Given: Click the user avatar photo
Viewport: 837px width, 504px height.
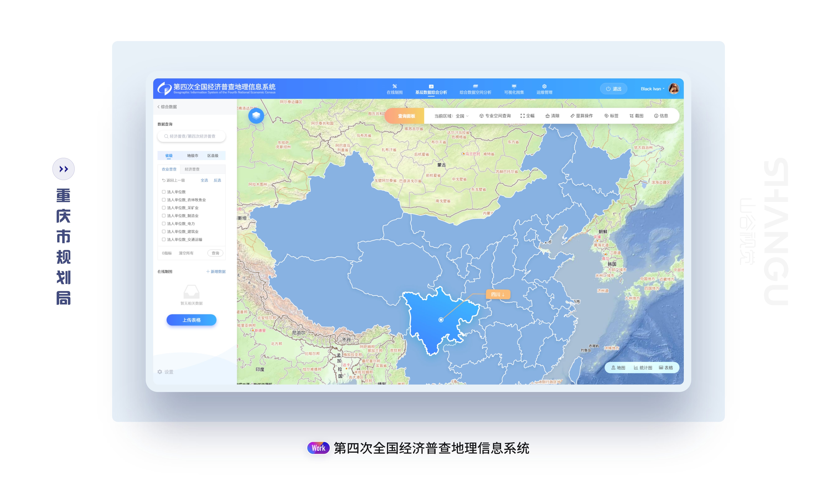Looking at the screenshot, I should click(674, 89).
